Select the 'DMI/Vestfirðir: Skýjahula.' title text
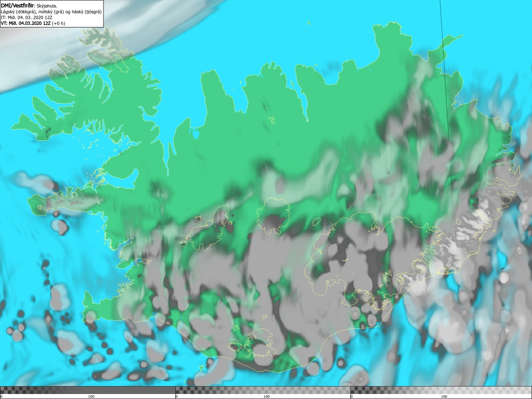Image resolution: width=532 pixels, height=399 pixels. [x=29, y=6]
